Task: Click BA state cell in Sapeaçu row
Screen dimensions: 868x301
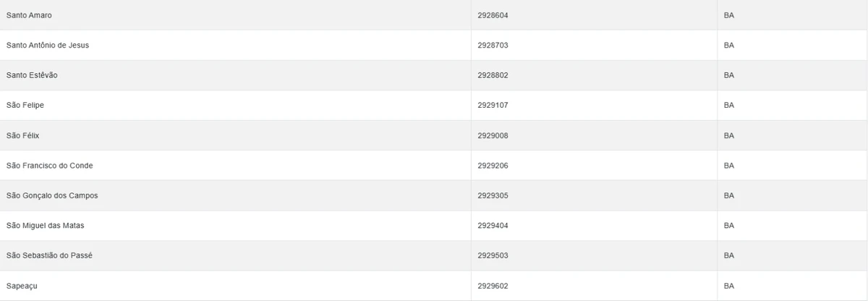Action: click(x=728, y=286)
